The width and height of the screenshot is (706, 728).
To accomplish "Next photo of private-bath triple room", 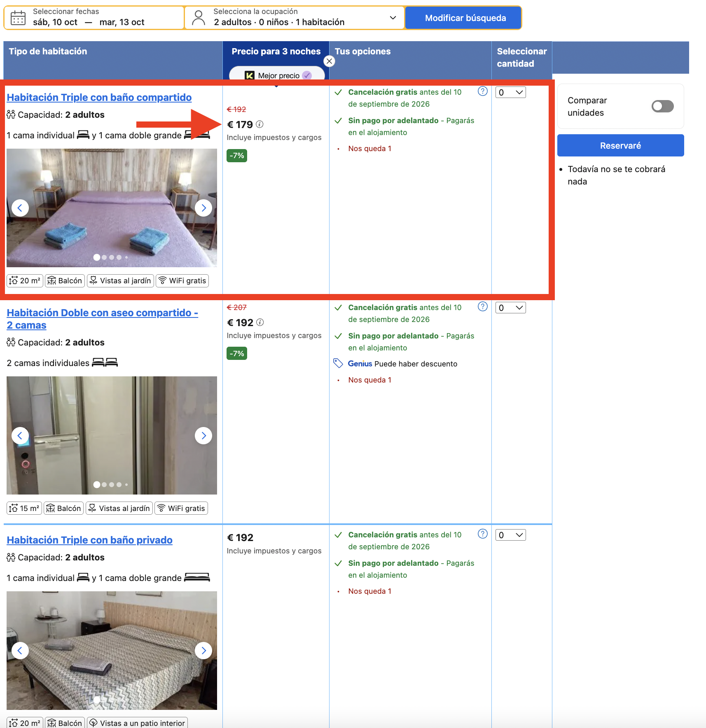I will (x=203, y=651).
